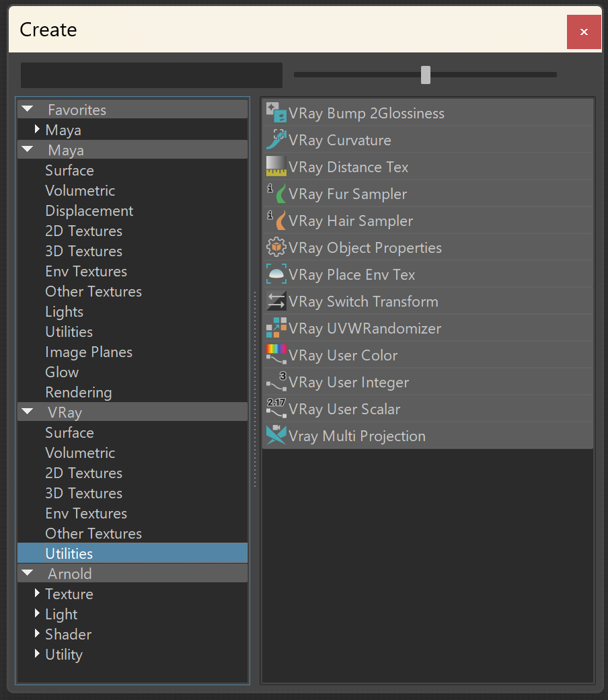
Task: Click the VRay Place Env Tex dome icon
Action: point(276,274)
